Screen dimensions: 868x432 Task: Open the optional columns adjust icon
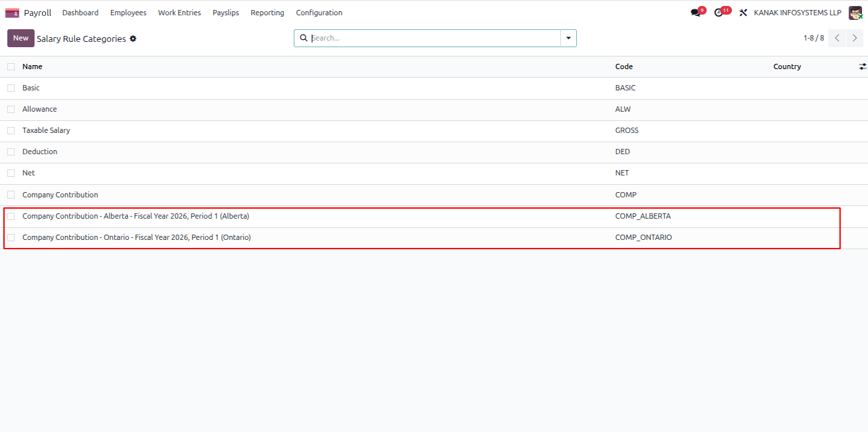click(x=863, y=66)
